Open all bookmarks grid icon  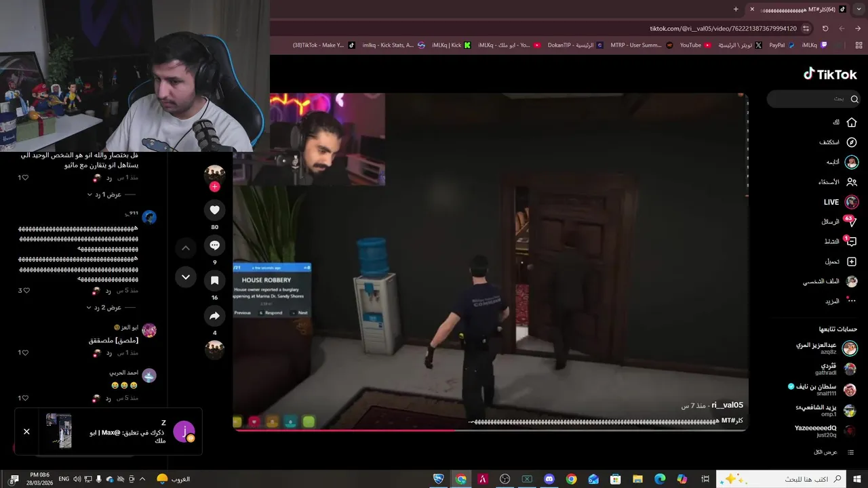[x=859, y=45]
